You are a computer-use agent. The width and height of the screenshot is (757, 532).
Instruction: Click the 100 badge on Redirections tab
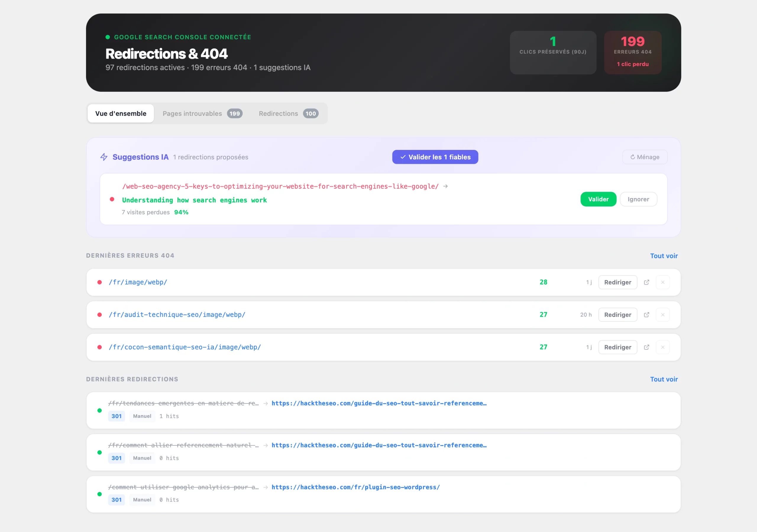pos(310,114)
